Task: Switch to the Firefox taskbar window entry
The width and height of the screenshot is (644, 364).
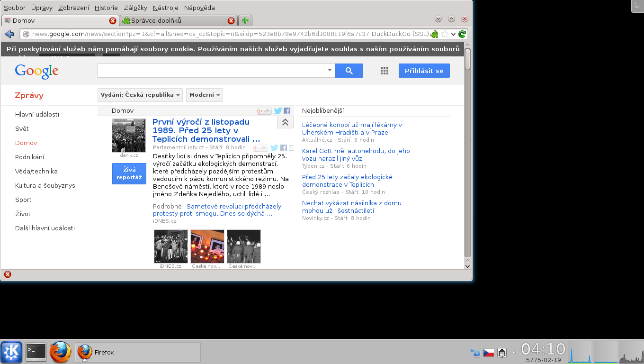Action: tap(138, 352)
